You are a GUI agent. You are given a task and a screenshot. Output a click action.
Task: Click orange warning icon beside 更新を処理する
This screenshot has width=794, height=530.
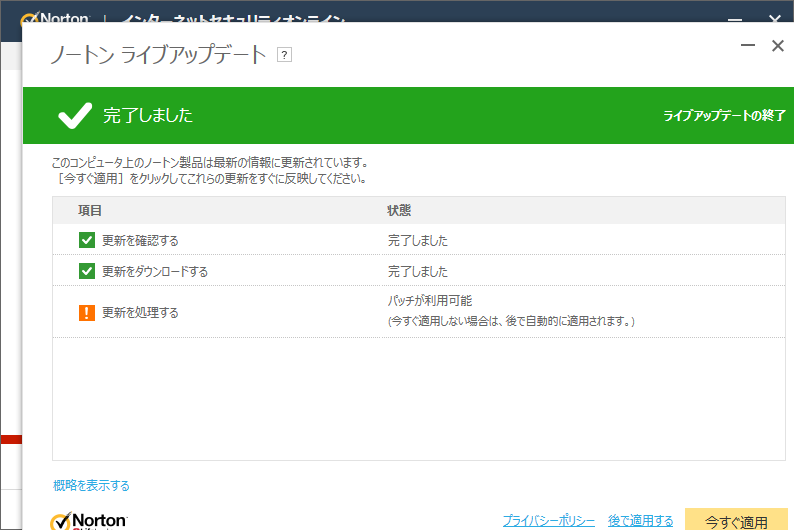click(x=87, y=313)
